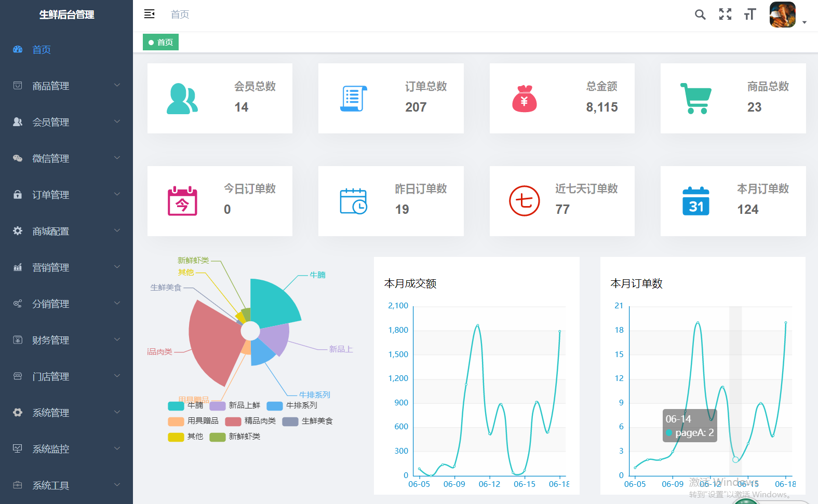The image size is (818, 504).
Task: Click the shopping cart product total icon
Action: 695,99
